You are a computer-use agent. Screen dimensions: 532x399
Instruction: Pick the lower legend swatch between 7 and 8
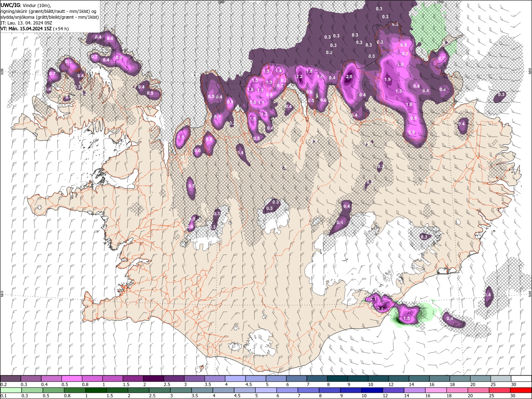tap(308, 390)
